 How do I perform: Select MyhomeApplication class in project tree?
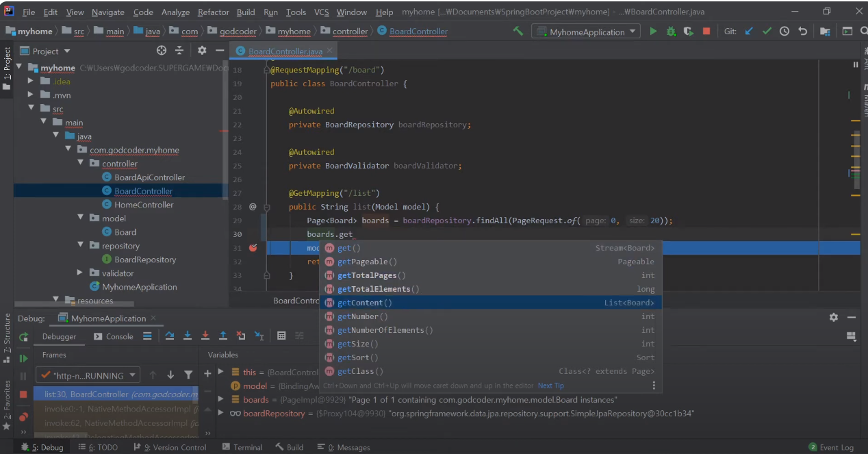pyautogui.click(x=139, y=287)
